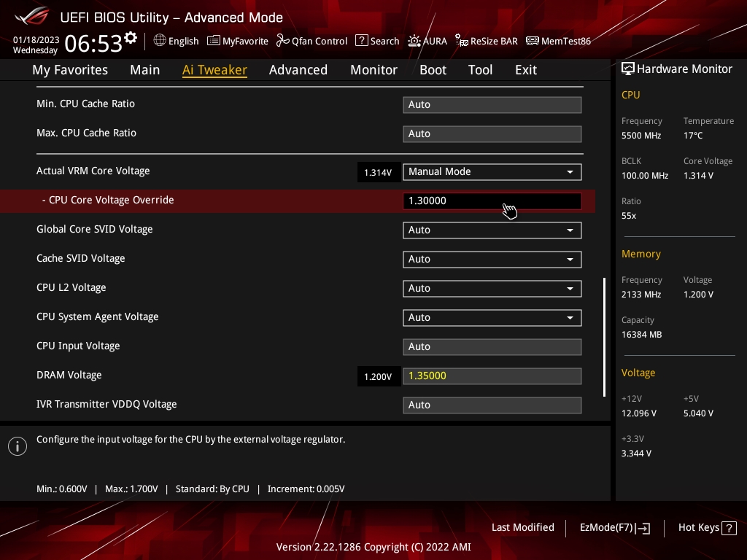The height and width of the screenshot is (560, 747).
Task: Switch to EzMode(F7)
Action: [614, 528]
